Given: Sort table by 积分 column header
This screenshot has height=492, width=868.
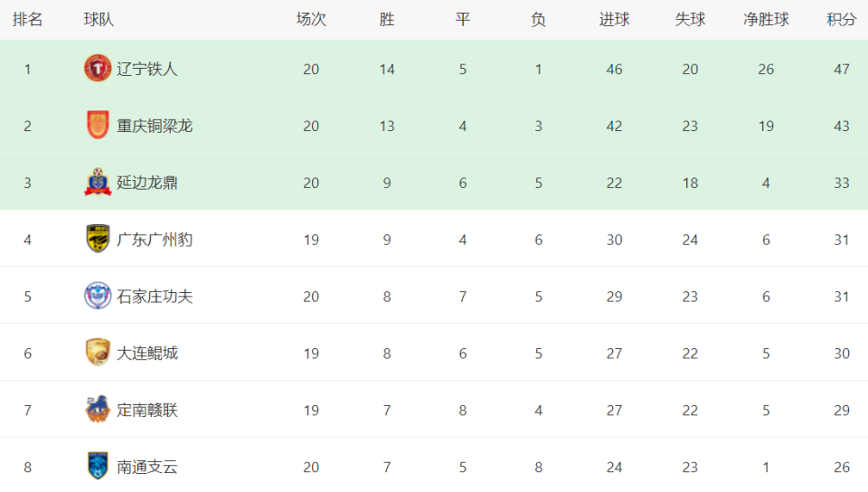Looking at the screenshot, I should 841,19.
